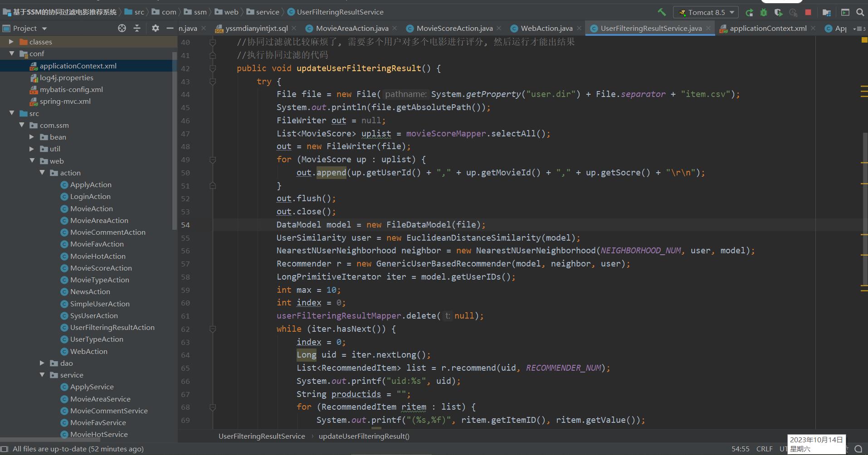Select applicationContext.xml in the project tree
The width and height of the screenshot is (868, 455).
[78, 66]
